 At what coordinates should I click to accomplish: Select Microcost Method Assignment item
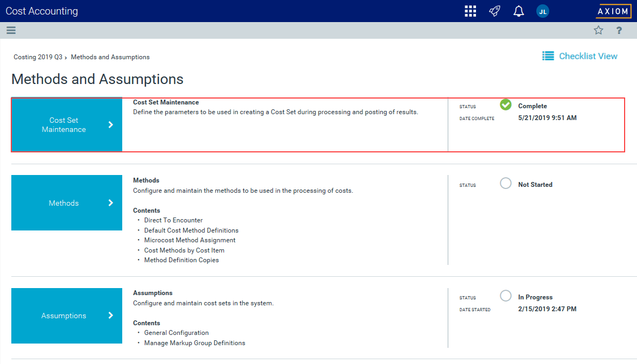(190, 240)
